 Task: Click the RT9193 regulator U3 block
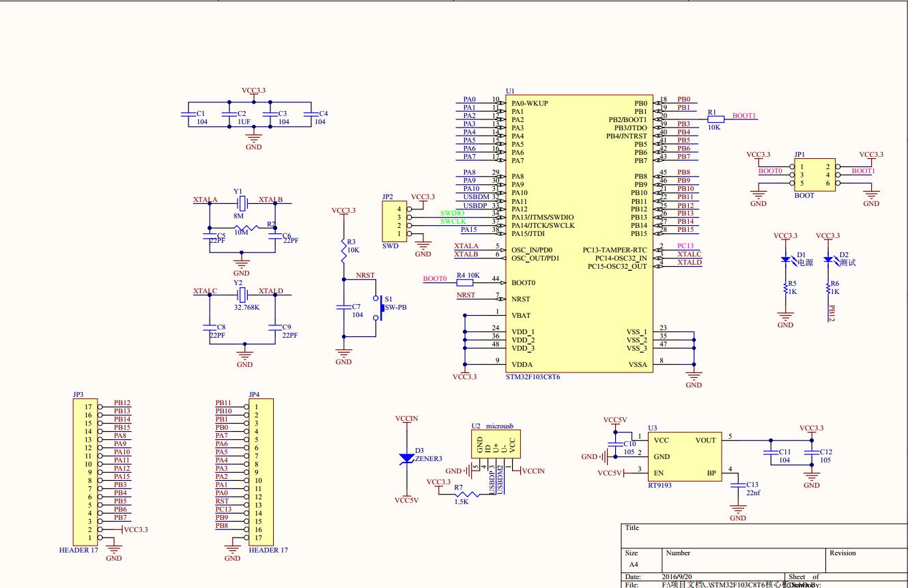[684, 457]
